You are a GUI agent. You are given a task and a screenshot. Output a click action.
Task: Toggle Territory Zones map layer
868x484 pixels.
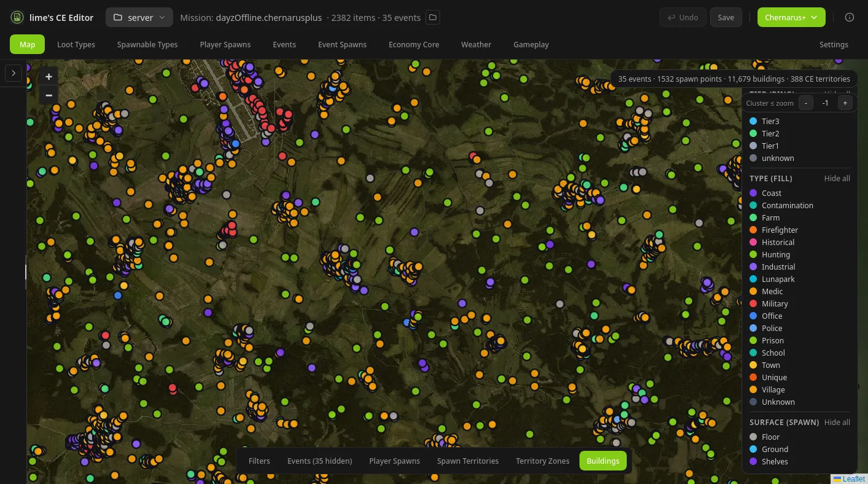point(543,461)
